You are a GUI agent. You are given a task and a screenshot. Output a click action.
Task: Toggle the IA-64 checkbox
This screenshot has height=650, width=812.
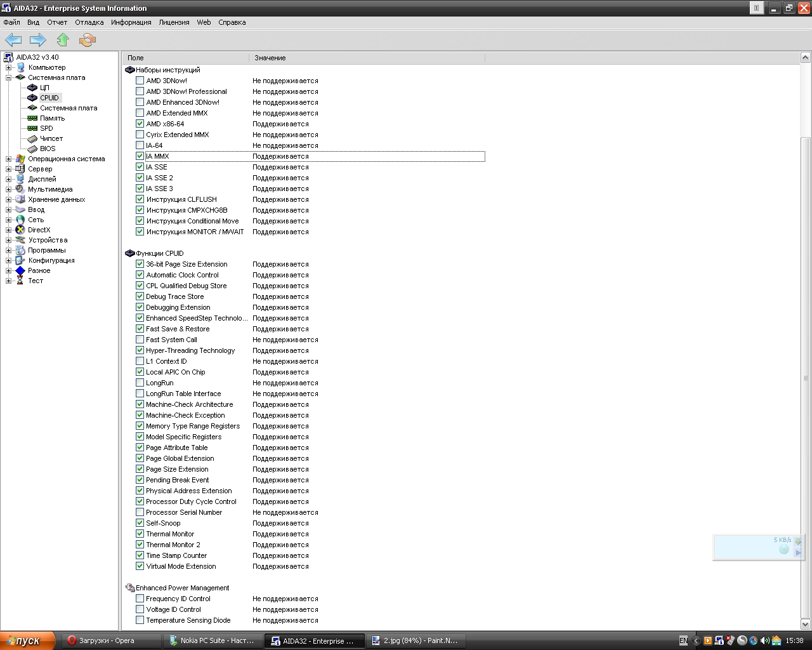[x=140, y=145]
